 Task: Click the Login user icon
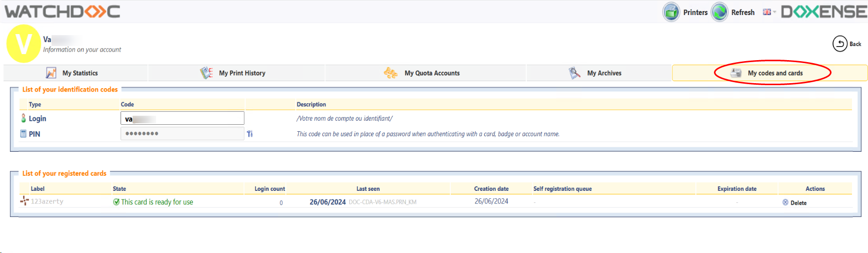click(x=23, y=118)
